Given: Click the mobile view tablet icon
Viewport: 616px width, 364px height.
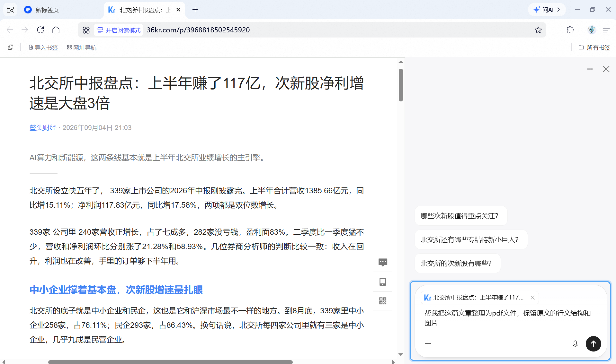Looking at the screenshot, I should tap(383, 282).
